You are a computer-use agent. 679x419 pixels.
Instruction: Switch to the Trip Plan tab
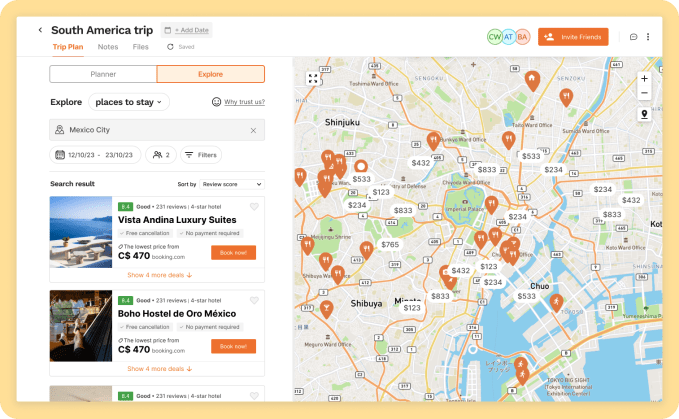[x=68, y=47]
